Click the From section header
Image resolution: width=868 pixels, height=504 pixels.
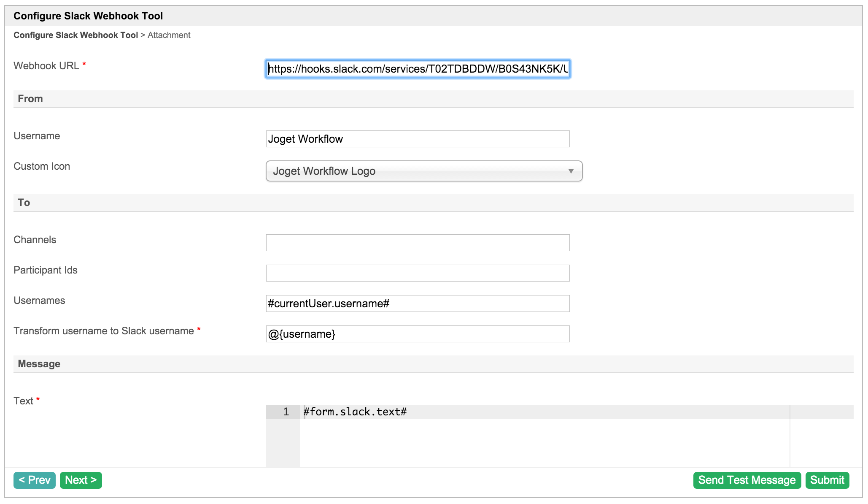coord(30,99)
